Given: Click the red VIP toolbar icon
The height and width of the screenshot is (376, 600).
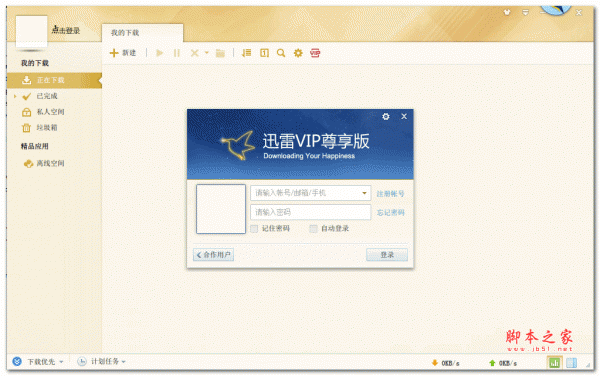Looking at the screenshot, I should click(315, 53).
